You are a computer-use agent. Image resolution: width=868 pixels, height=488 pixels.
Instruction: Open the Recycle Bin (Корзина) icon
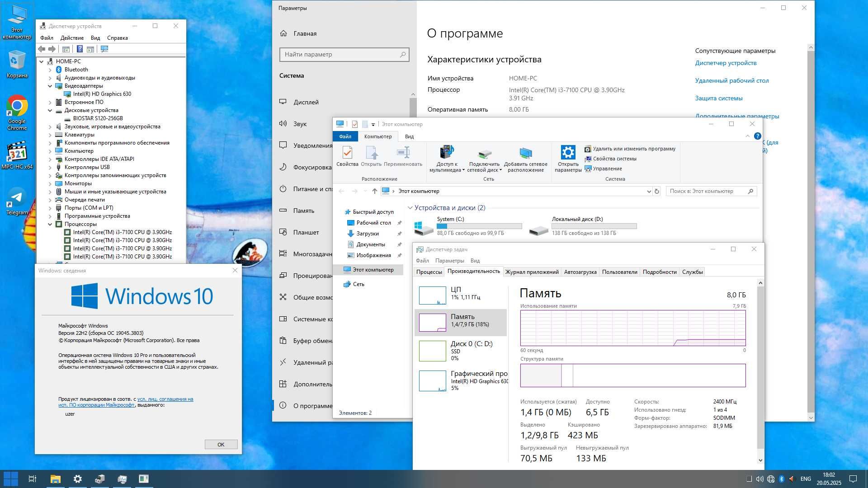click(x=17, y=64)
